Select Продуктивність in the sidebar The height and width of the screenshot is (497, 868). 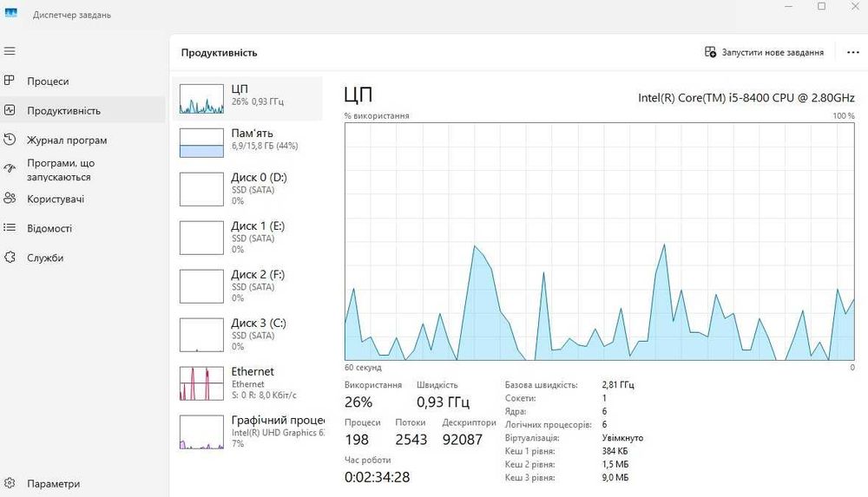[x=83, y=110]
